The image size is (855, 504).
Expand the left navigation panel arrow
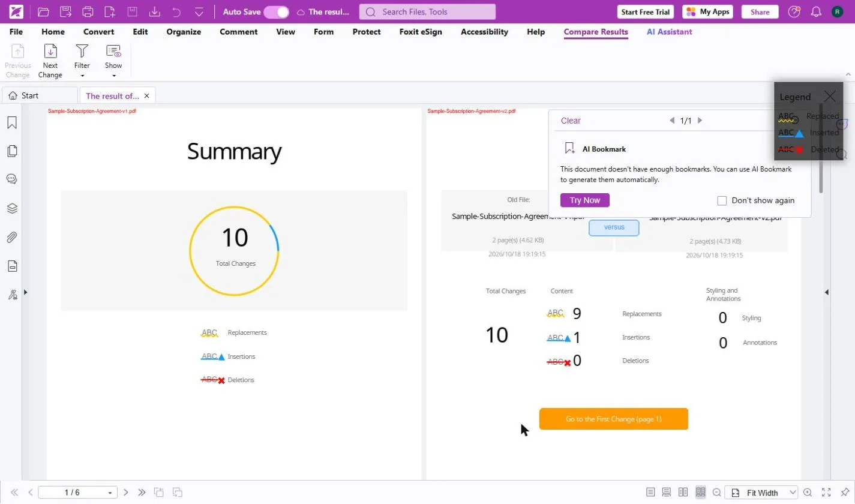coord(25,292)
